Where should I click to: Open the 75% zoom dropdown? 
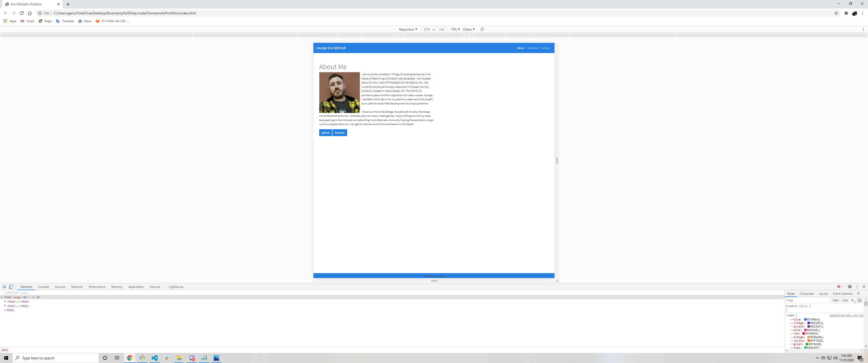coord(455,29)
